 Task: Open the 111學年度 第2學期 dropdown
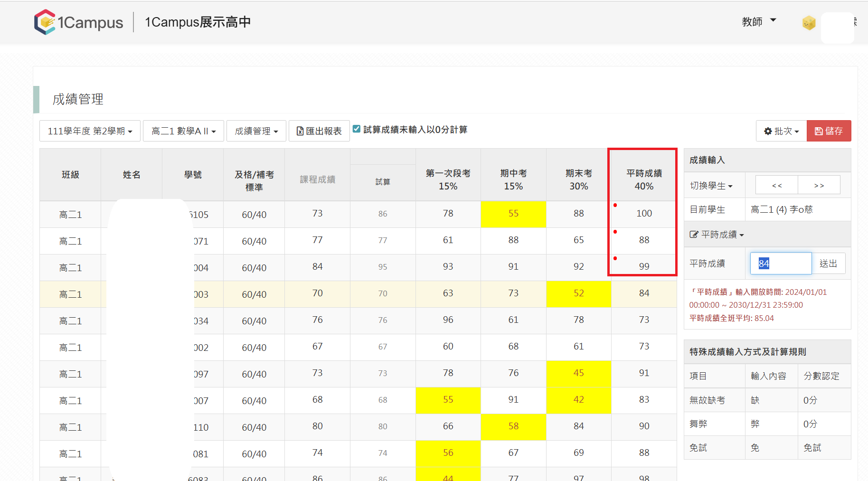coord(90,131)
